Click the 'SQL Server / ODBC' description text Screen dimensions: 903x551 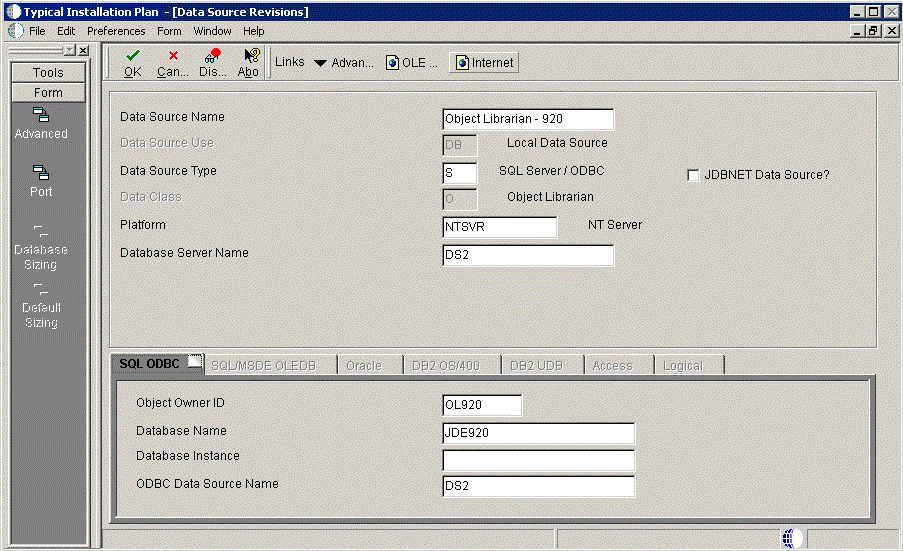[551, 171]
